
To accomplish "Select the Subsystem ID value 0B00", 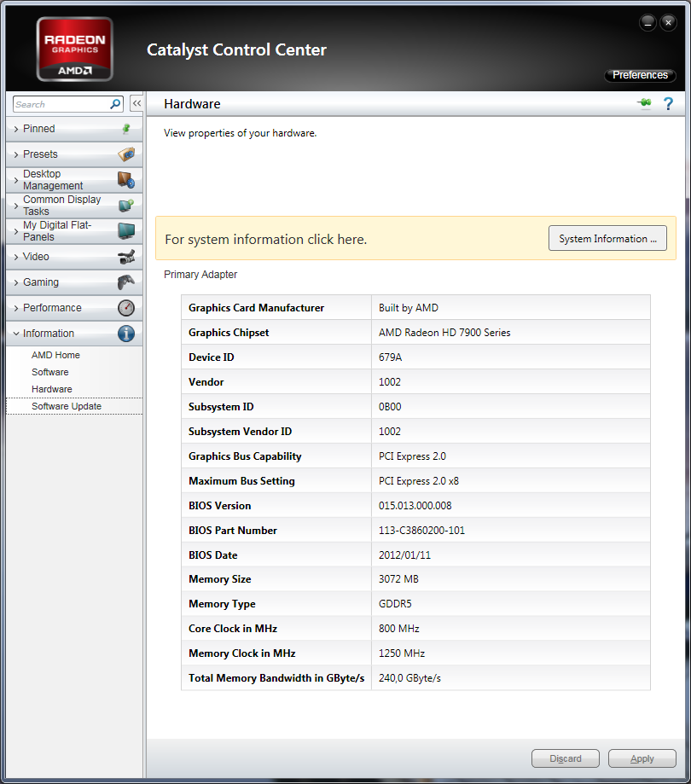I will 390,406.
